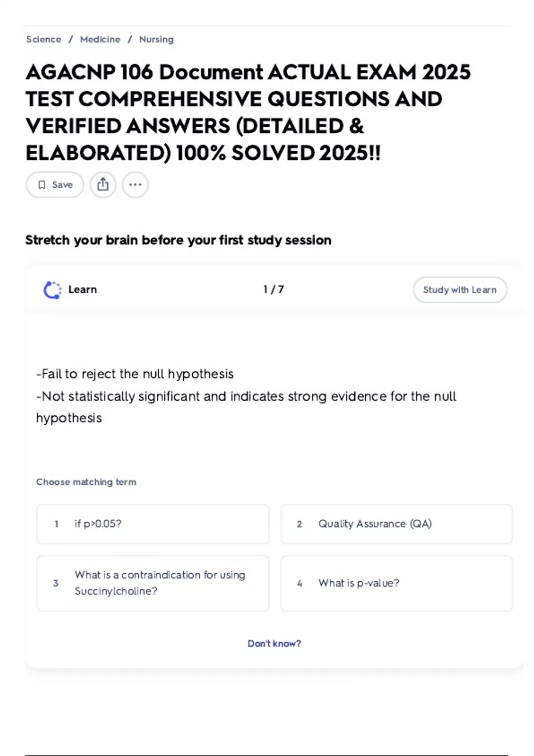Select answer option "if p>0.05?"
This screenshot has width=534, height=756.
coord(153,524)
